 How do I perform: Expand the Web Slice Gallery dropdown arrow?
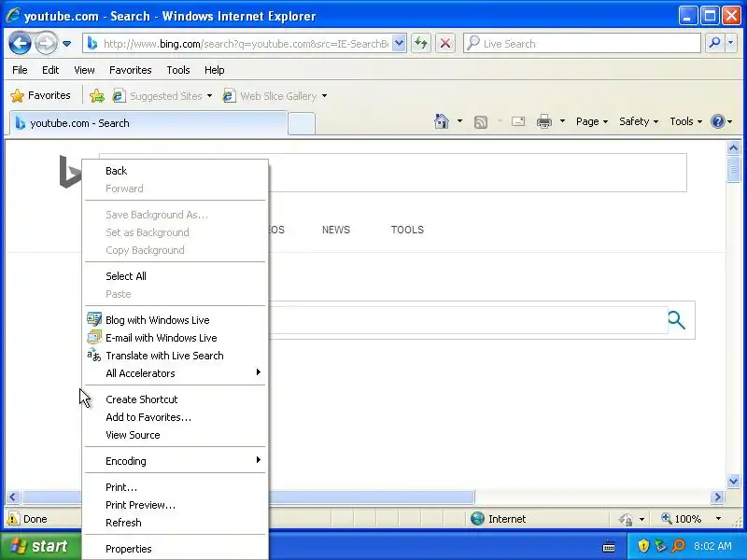tap(324, 96)
